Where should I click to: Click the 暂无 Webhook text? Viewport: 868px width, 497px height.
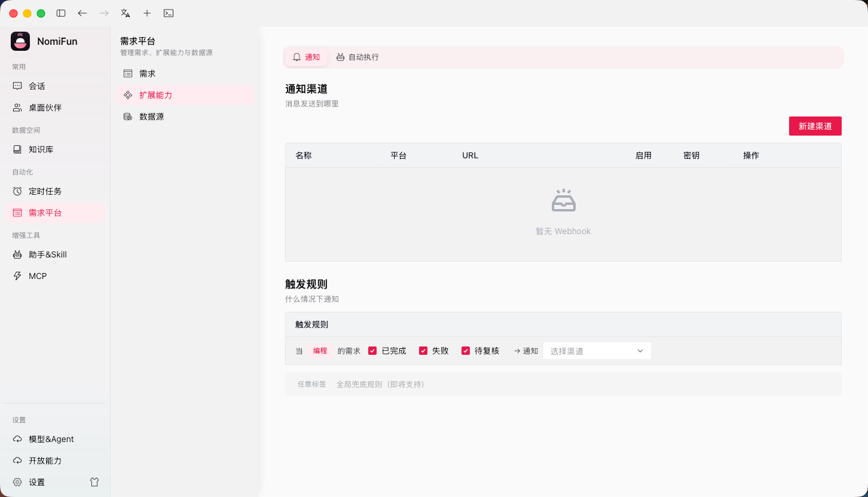(563, 231)
